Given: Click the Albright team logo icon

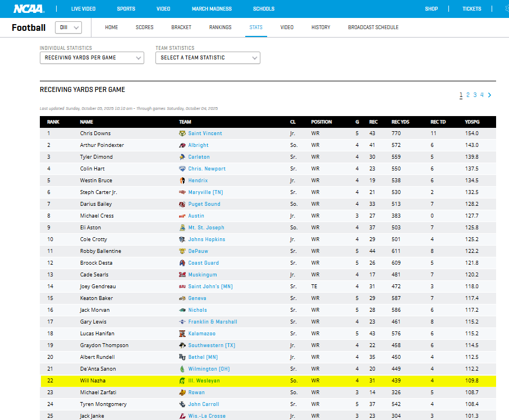Looking at the screenshot, I should click(x=182, y=145).
